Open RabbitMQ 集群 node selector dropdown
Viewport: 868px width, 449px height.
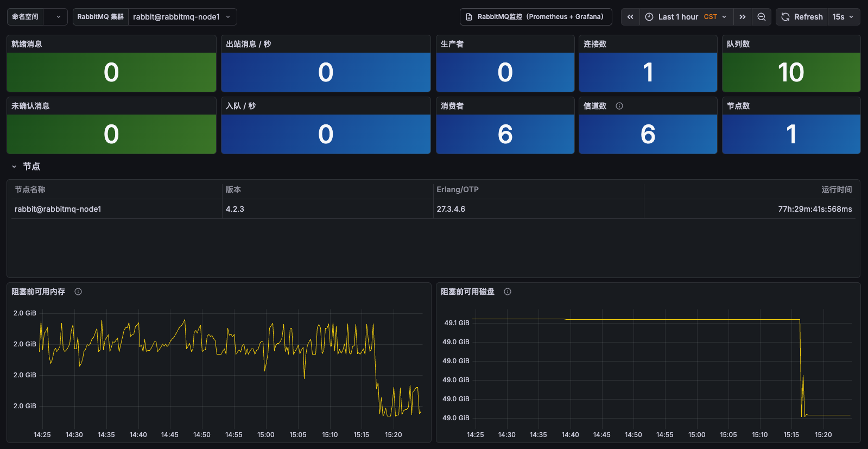point(182,17)
